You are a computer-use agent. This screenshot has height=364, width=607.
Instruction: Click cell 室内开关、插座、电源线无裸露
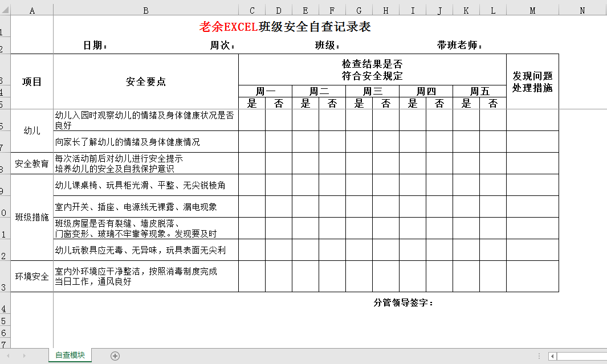tap(146, 207)
